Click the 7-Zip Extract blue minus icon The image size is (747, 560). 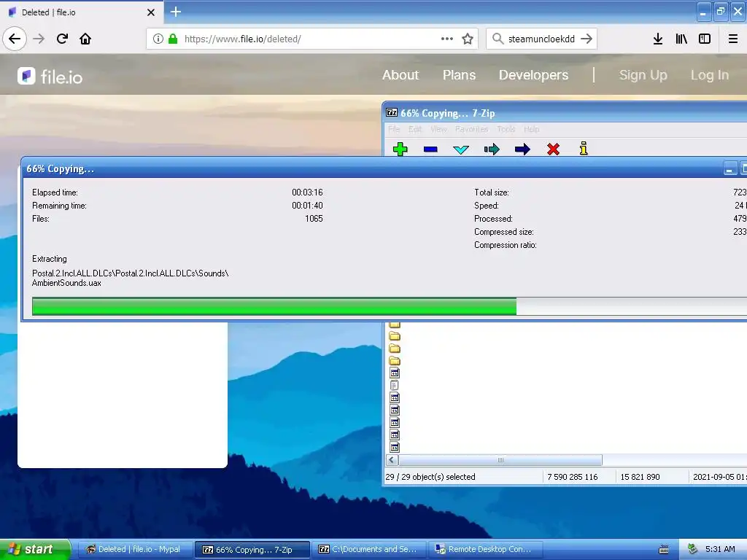pos(430,149)
